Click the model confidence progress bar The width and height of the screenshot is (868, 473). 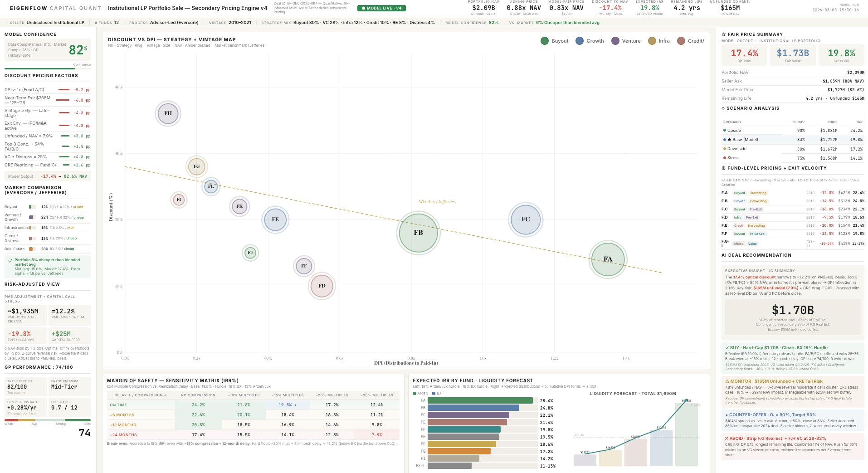pyautogui.click(x=47, y=69)
